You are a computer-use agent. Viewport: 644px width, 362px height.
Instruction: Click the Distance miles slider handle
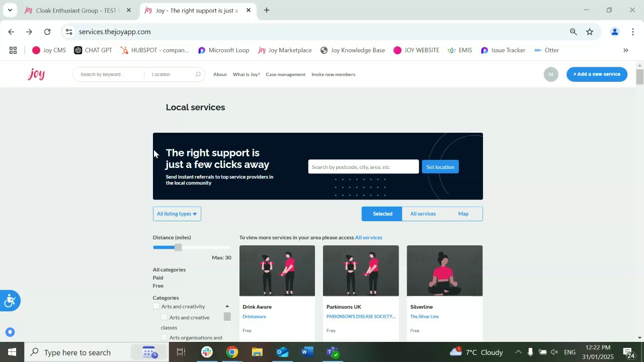178,247
